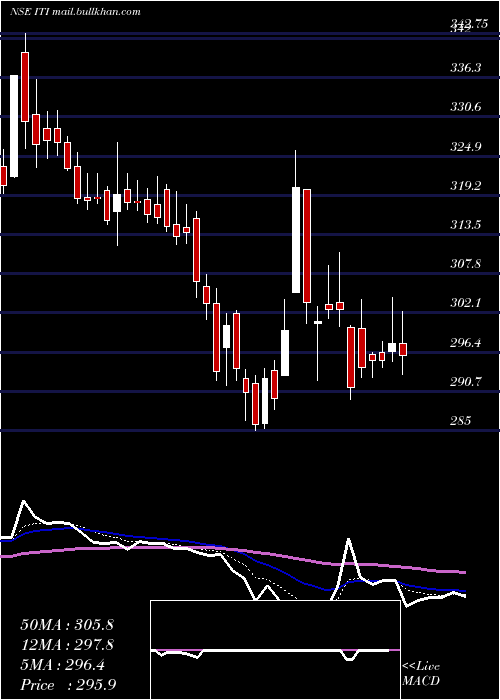Image resolution: width=500 pixels, height=700 pixels.
Task: Click the 307.8 price axis label
Action: [465, 264]
